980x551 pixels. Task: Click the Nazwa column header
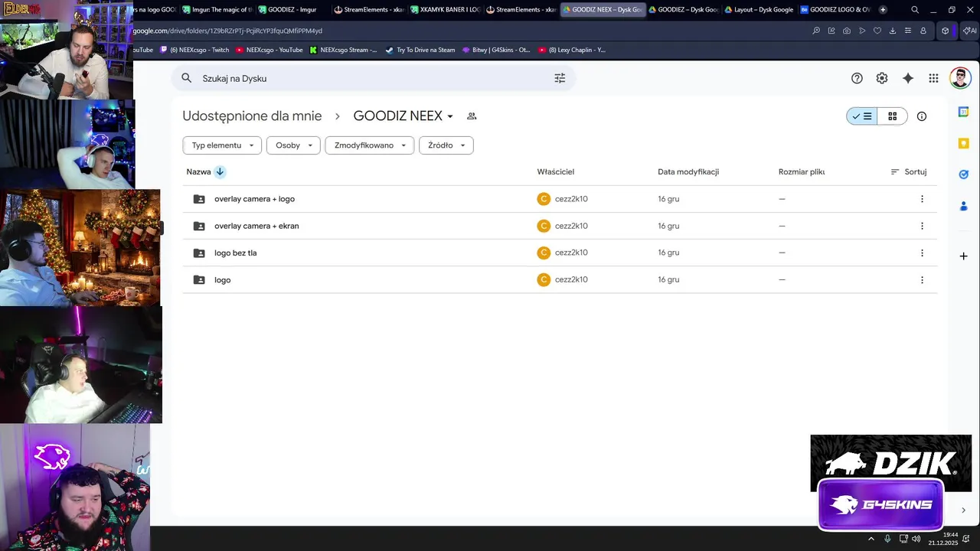point(198,172)
